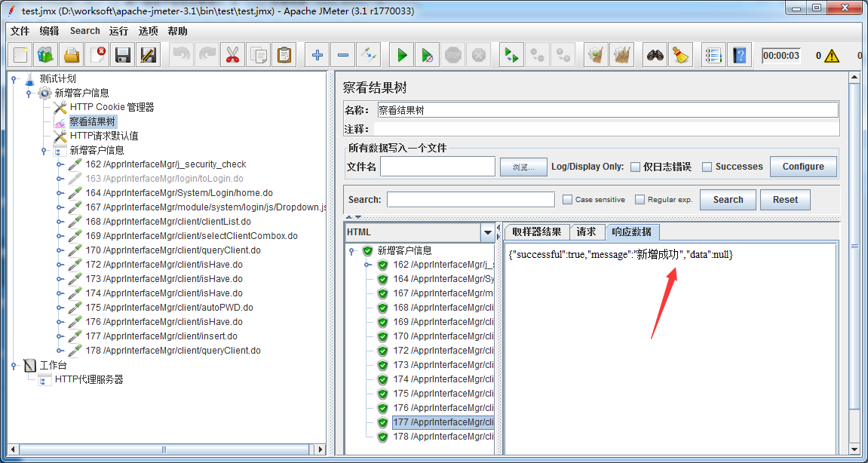The height and width of the screenshot is (463, 868).
Task: Click Start no pauses icon
Action: pyautogui.click(x=428, y=55)
